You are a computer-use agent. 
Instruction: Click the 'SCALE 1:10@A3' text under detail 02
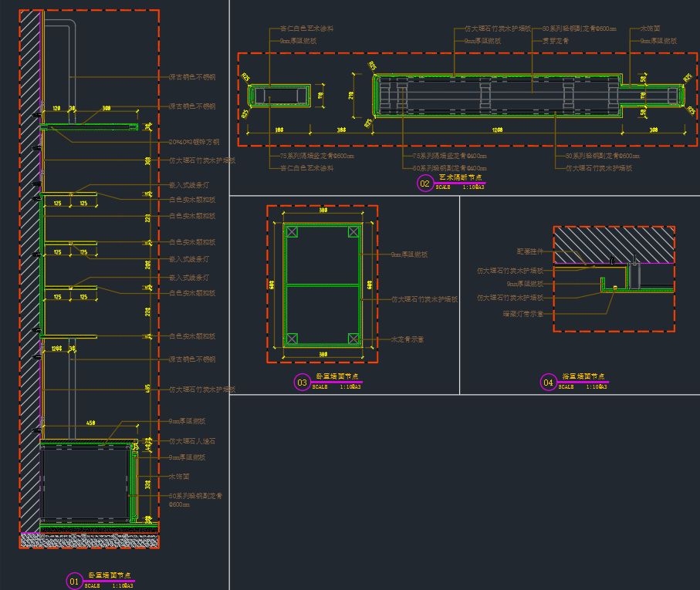pyautogui.click(x=460, y=187)
